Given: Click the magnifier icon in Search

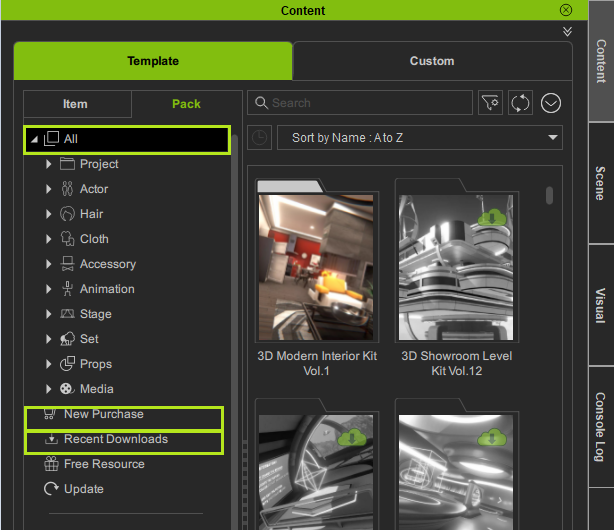Looking at the screenshot, I should click(x=261, y=103).
